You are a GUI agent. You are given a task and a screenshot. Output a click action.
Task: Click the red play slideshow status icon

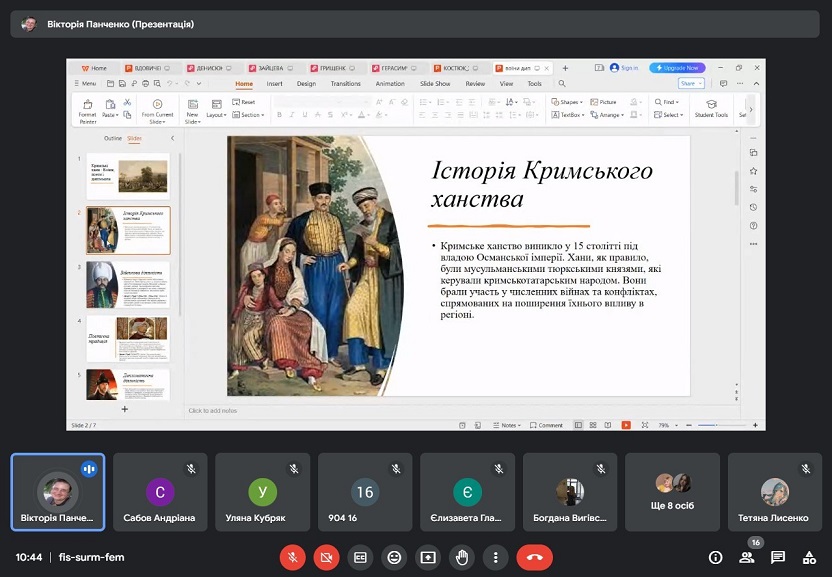tap(626, 425)
